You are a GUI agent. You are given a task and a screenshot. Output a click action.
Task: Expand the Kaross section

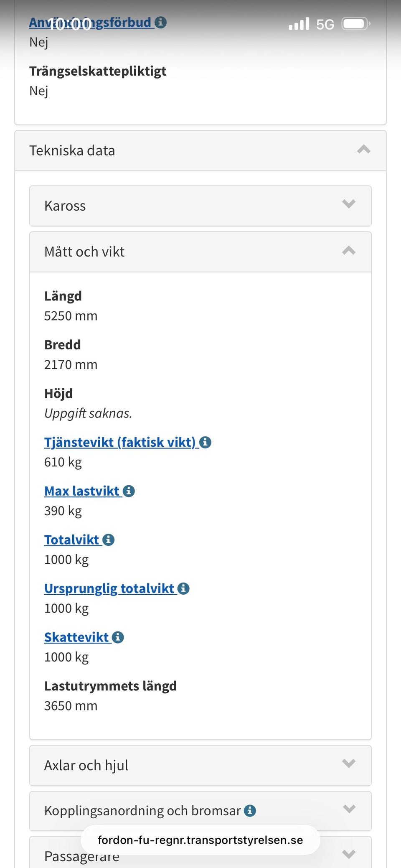coord(348,204)
